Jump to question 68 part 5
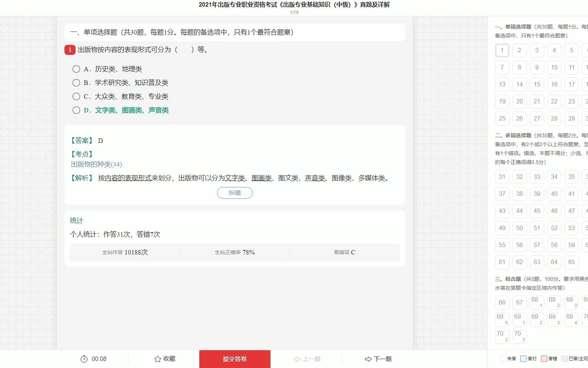Viewport: 588px width, 368px height. coord(502,320)
